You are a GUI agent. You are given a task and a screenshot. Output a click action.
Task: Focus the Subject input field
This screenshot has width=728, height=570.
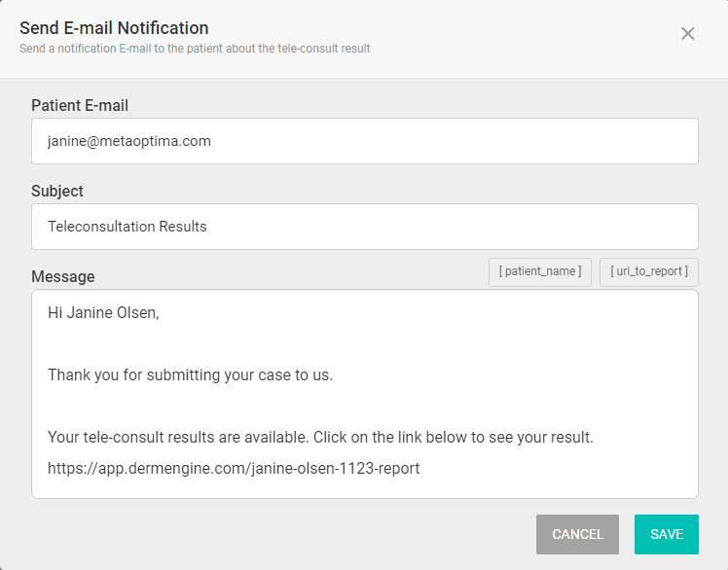click(365, 227)
